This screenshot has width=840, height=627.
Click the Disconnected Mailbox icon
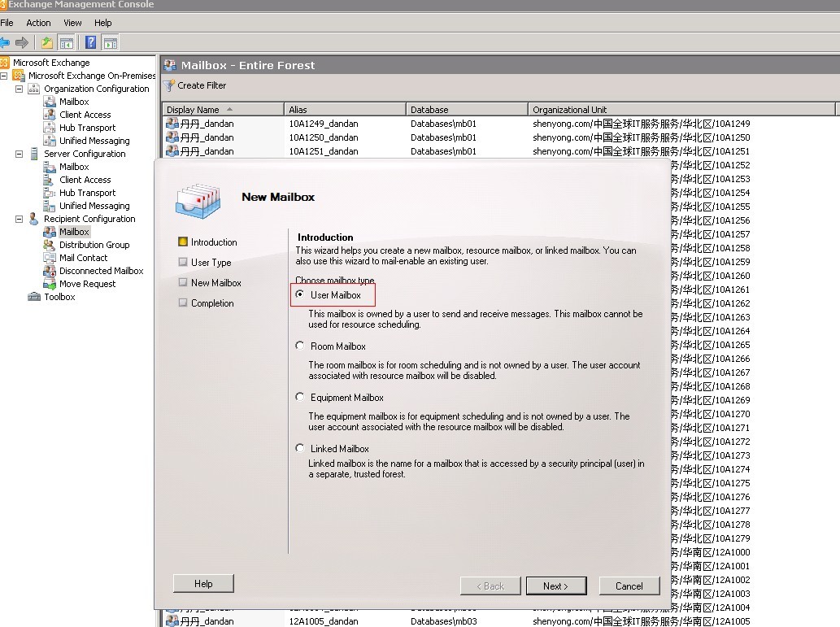click(50, 271)
